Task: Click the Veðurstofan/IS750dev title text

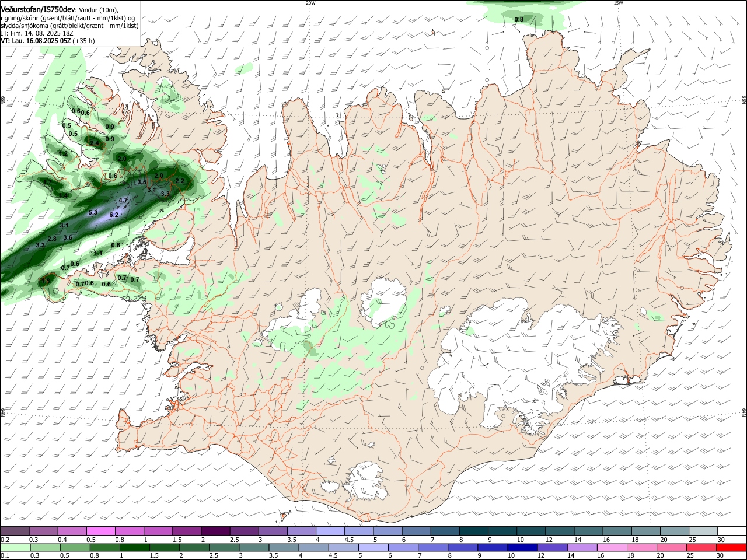Action: tap(38, 10)
